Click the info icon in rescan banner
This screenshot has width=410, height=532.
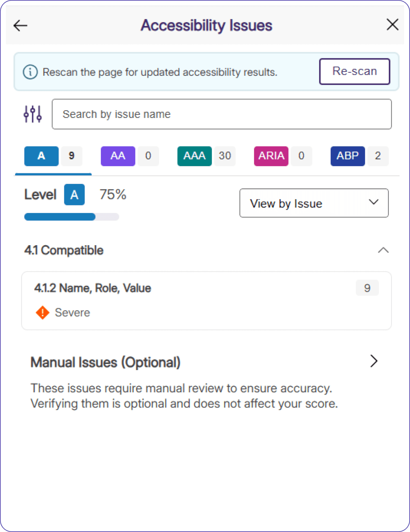coord(30,72)
